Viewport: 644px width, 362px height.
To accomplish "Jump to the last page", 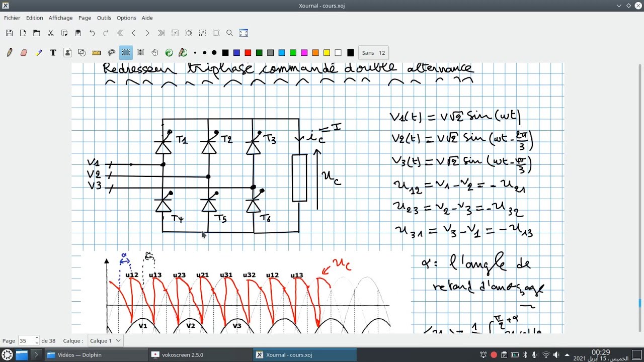I will [x=161, y=33].
